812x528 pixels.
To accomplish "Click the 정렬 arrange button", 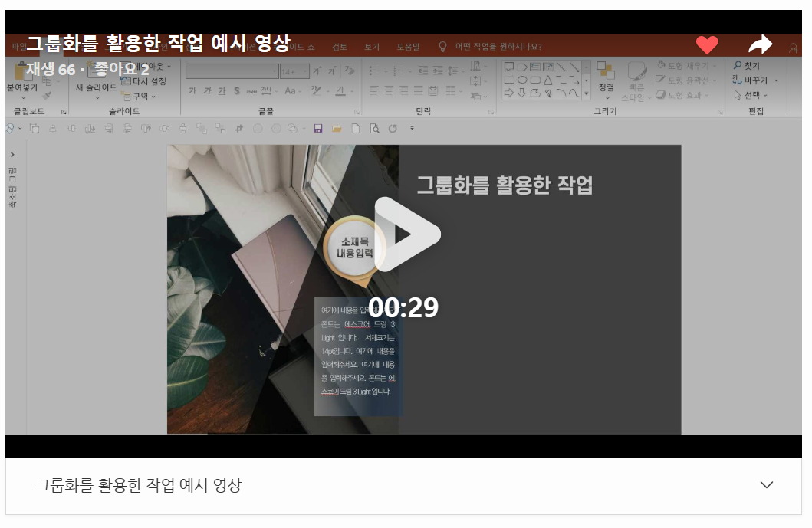I will point(606,80).
